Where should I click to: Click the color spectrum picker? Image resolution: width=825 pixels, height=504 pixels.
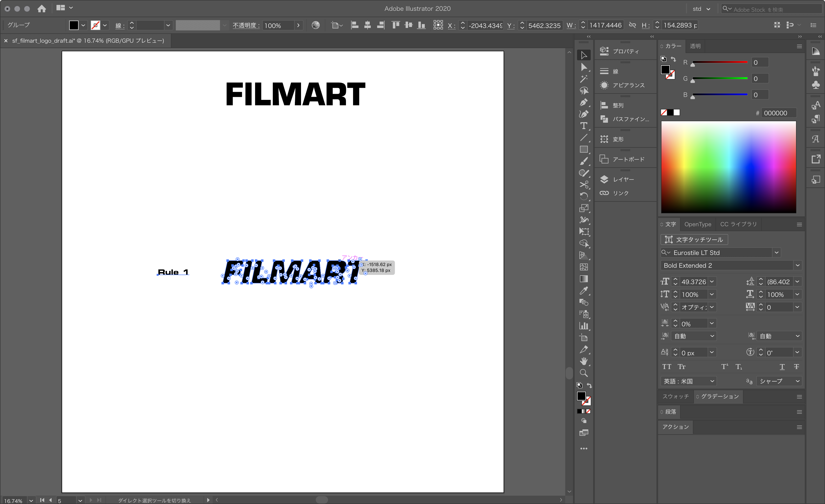(729, 167)
